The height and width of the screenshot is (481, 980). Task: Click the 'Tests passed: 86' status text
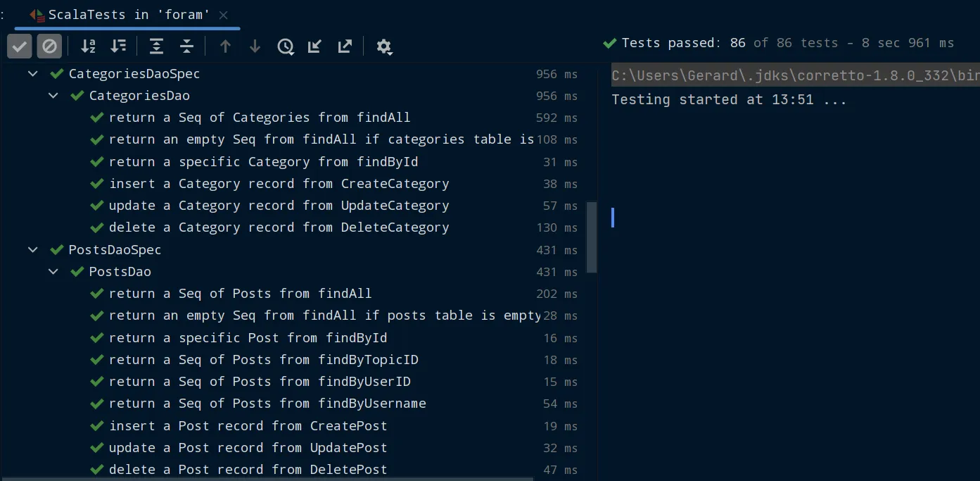(x=683, y=43)
